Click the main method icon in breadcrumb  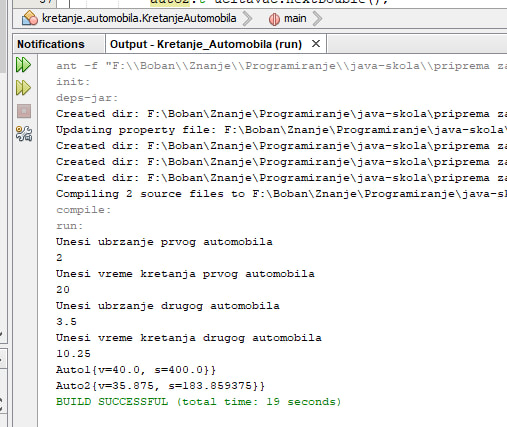click(274, 19)
